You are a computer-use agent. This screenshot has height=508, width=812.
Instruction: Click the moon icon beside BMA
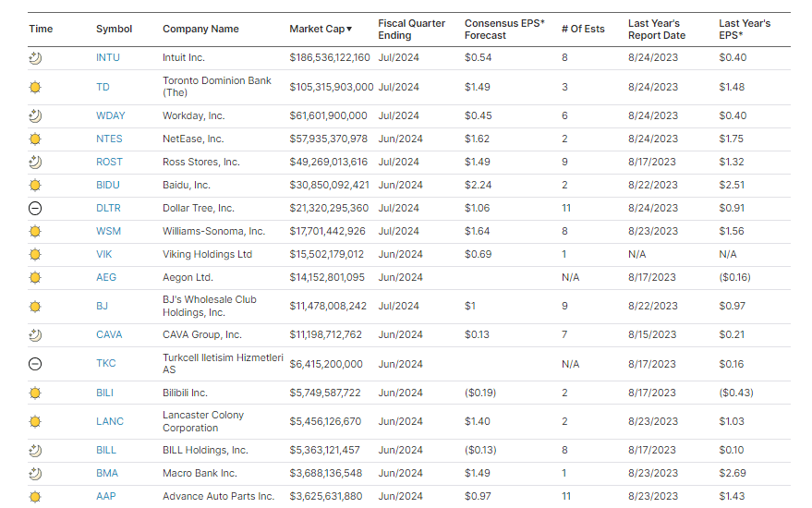point(35,473)
